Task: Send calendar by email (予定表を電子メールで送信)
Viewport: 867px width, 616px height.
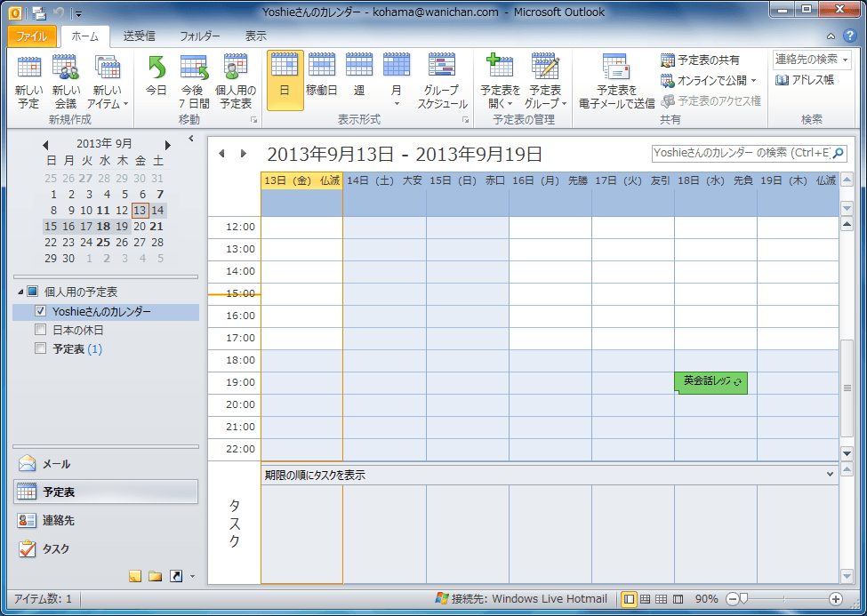Action: pos(616,82)
